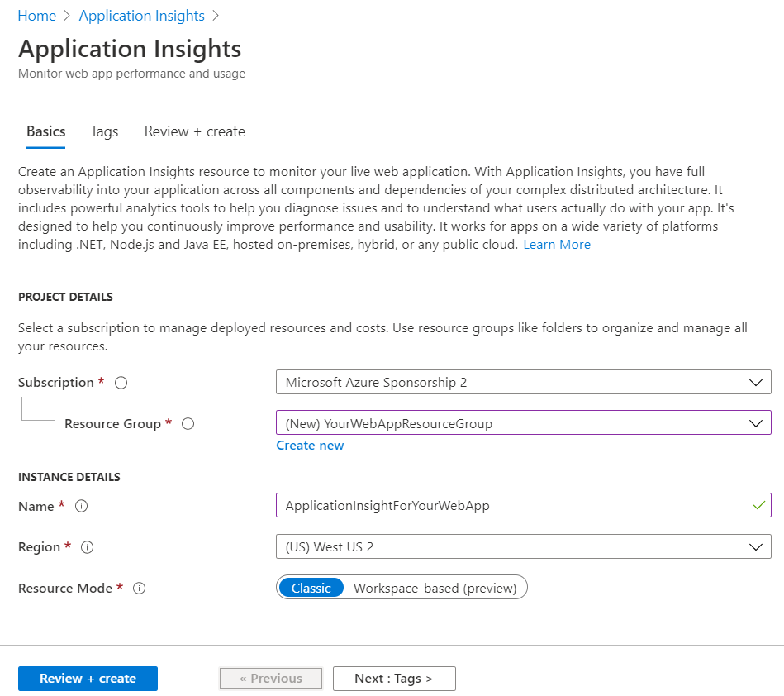Select the Classic resource mode option
Viewport: 784px width, 696px height.
pyautogui.click(x=311, y=588)
